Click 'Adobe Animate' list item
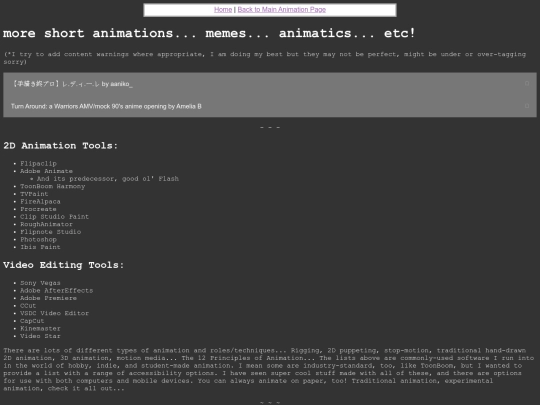The width and height of the screenshot is (540, 405). click(46, 171)
